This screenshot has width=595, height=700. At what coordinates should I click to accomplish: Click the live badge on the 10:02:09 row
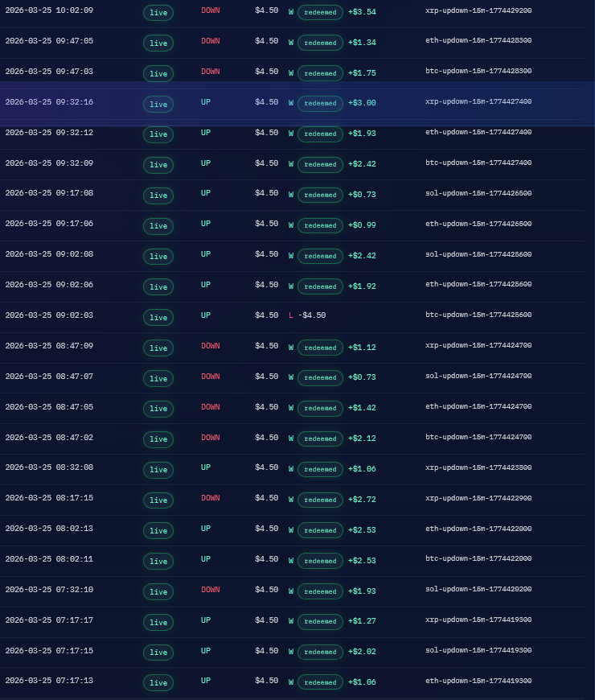pyautogui.click(x=158, y=13)
